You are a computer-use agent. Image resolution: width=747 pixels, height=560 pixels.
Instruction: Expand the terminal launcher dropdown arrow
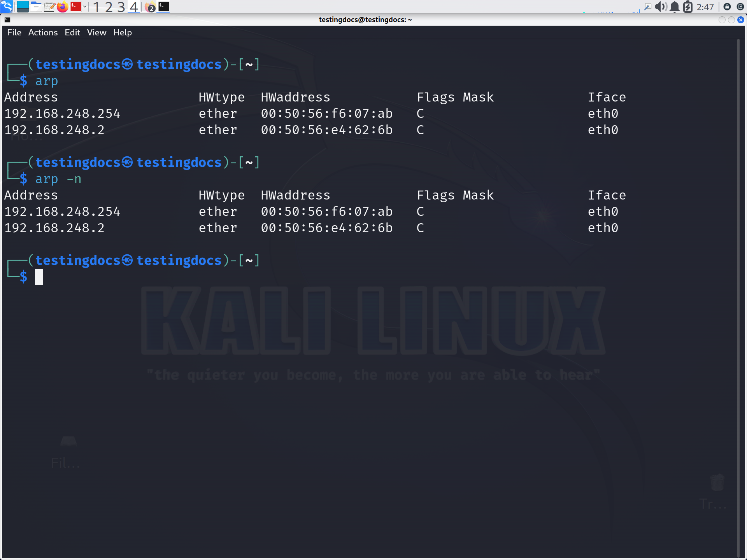[85, 7]
